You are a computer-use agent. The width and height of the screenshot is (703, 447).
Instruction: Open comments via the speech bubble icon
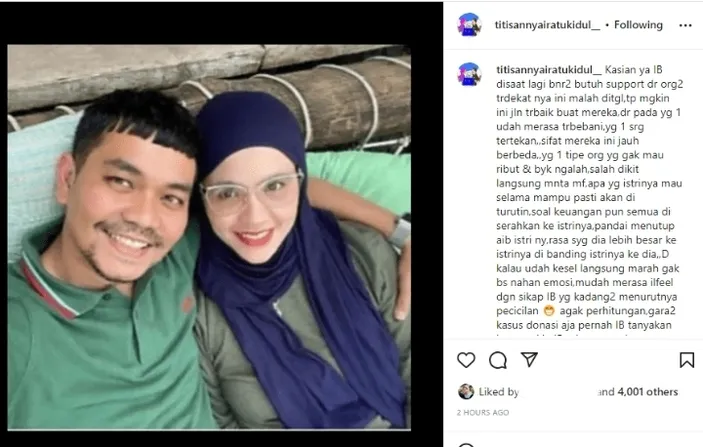(x=498, y=360)
